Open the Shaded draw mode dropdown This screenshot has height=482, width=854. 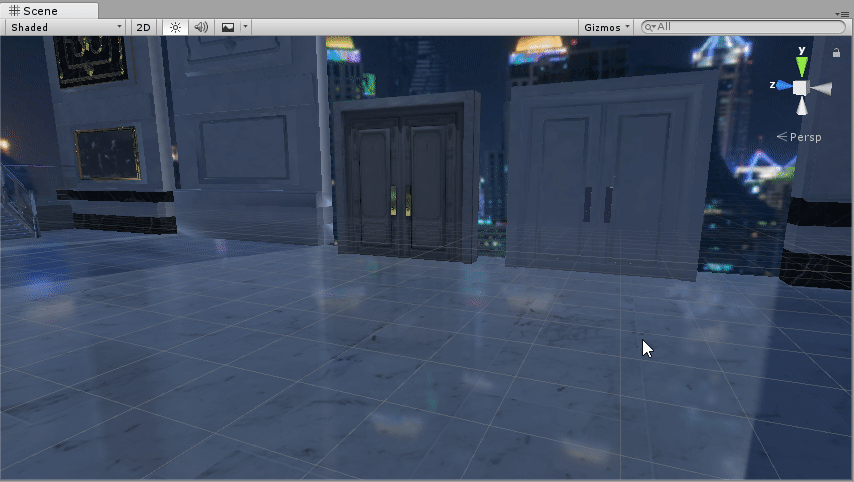coord(65,27)
